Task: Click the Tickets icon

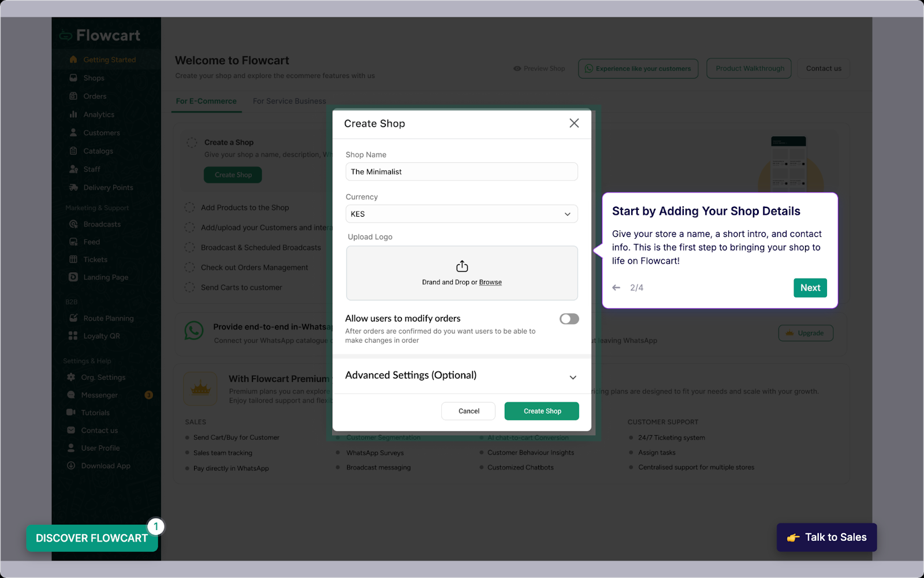Action: tap(73, 260)
